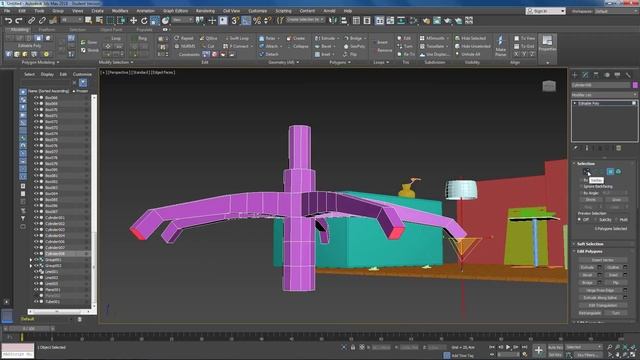Select the Select and Move tool

pos(133,20)
